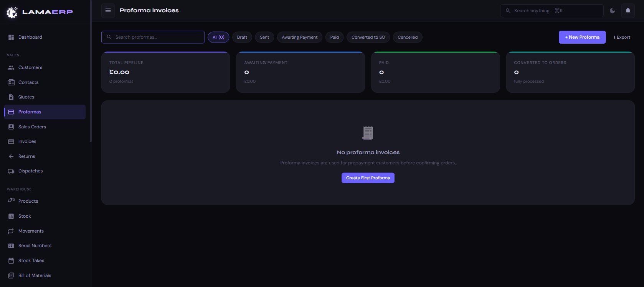Filter by Awaiting Payment status
The image size is (644, 287).
click(299, 37)
